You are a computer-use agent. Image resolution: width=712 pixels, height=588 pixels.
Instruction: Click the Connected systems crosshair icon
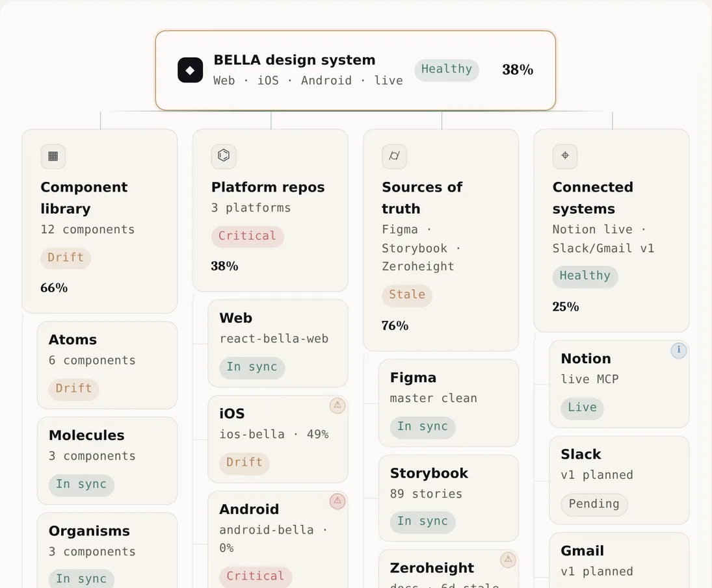(565, 156)
